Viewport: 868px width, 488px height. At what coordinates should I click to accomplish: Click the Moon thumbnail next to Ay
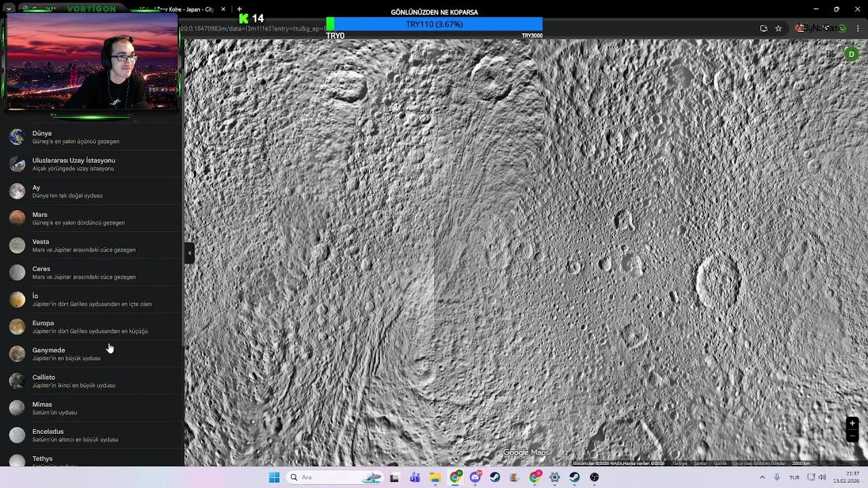tap(17, 191)
